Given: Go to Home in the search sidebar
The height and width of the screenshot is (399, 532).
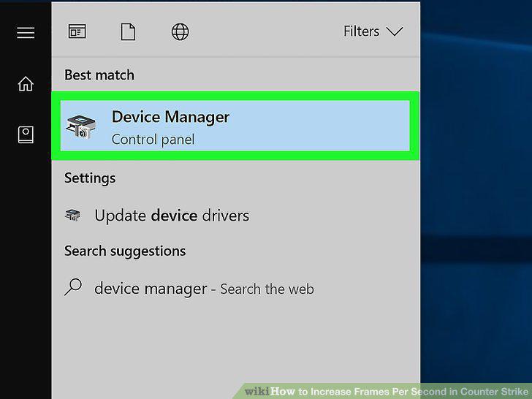Looking at the screenshot, I should [26, 84].
